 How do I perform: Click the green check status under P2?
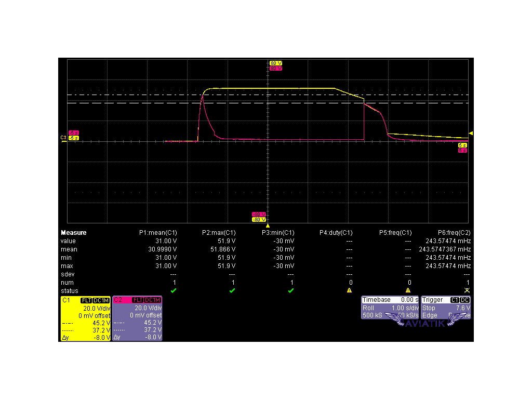click(232, 290)
